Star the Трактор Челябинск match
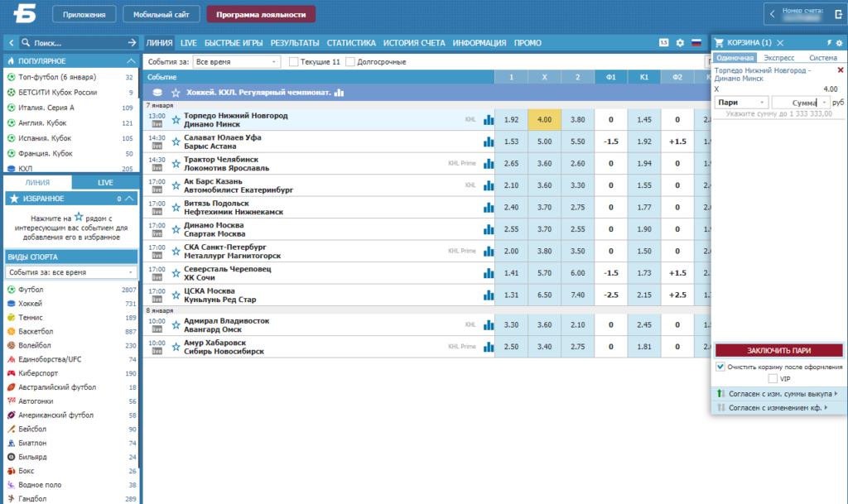Image resolution: width=848 pixels, height=504 pixels. pyautogui.click(x=176, y=163)
